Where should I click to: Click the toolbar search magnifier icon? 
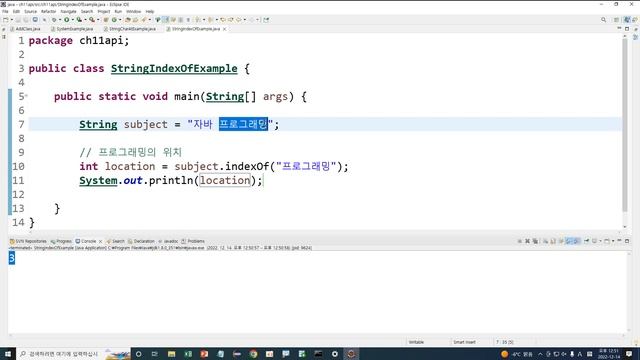(x=603, y=20)
